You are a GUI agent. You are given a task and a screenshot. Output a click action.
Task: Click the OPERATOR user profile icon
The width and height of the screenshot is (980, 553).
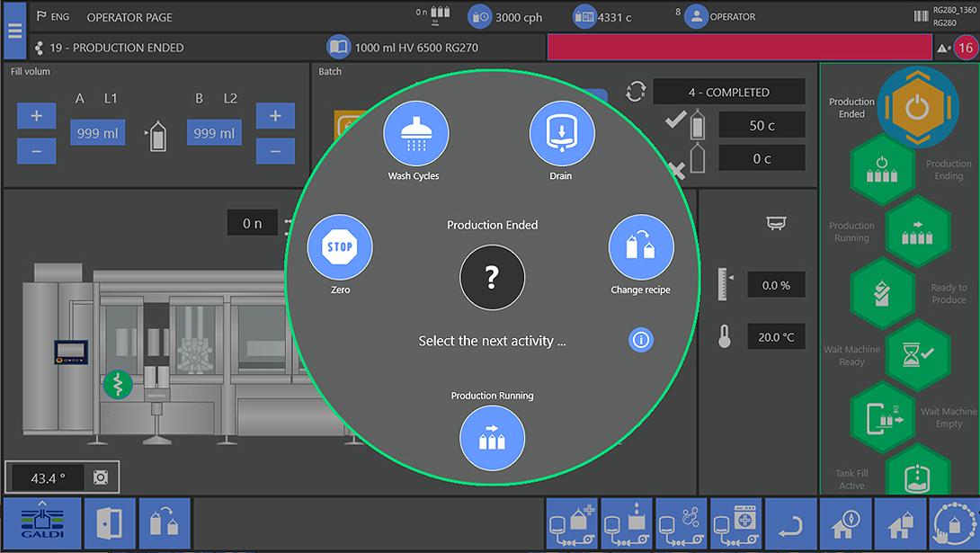tap(696, 16)
